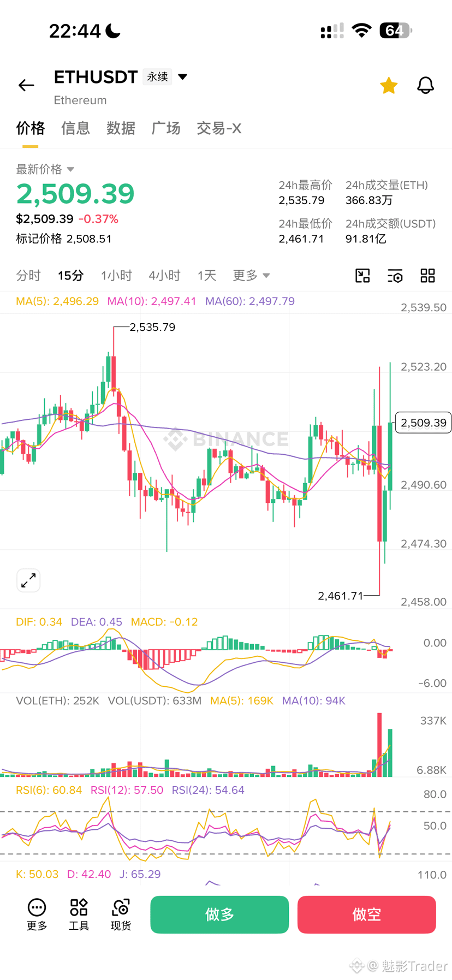452x980 pixels.
Task: Tap the RSI(24): 54.64 label
Action: coord(208,790)
